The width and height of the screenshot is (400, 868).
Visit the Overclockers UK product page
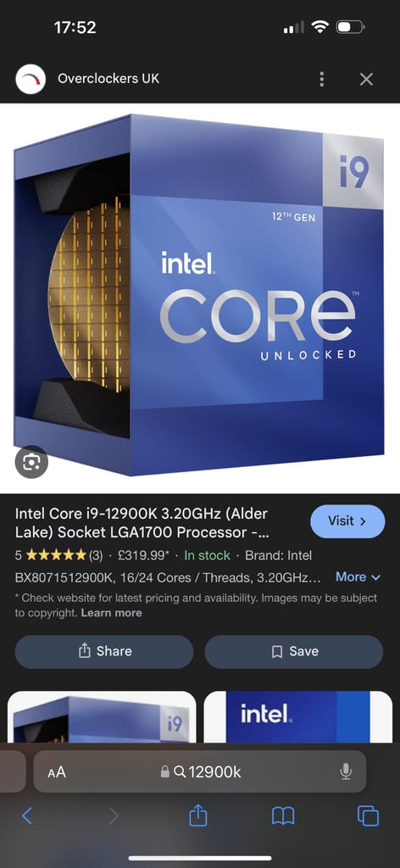tap(347, 521)
